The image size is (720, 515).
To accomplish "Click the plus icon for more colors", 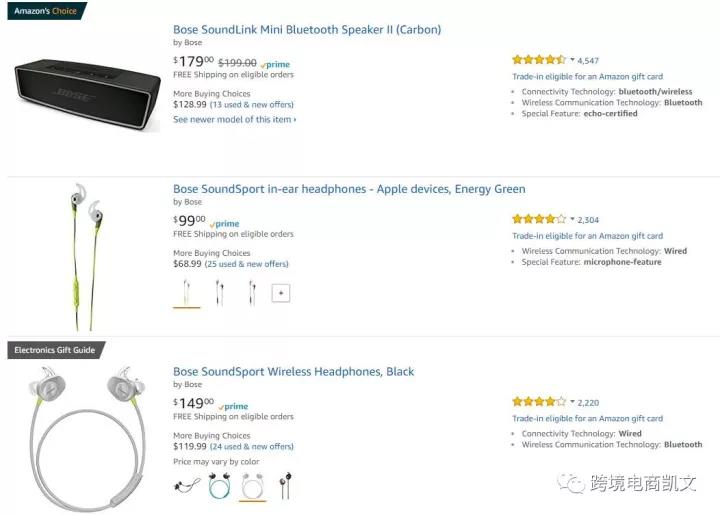I will pos(281,293).
